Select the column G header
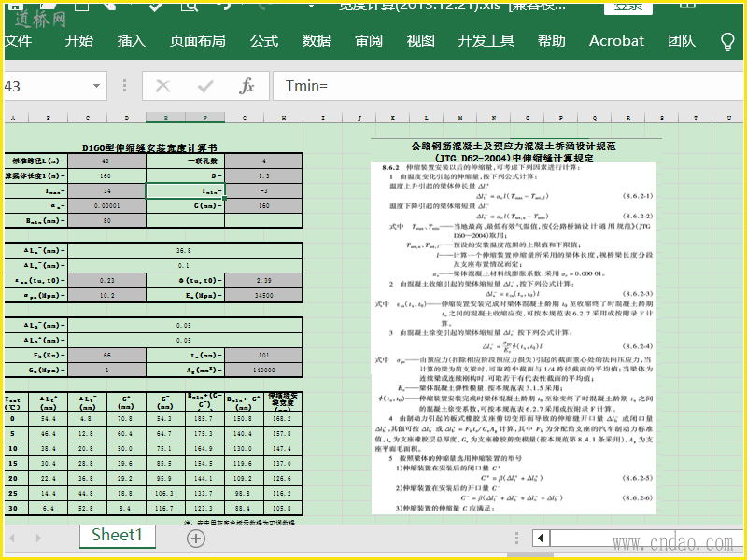This screenshot has width=747, height=560. tap(245, 118)
